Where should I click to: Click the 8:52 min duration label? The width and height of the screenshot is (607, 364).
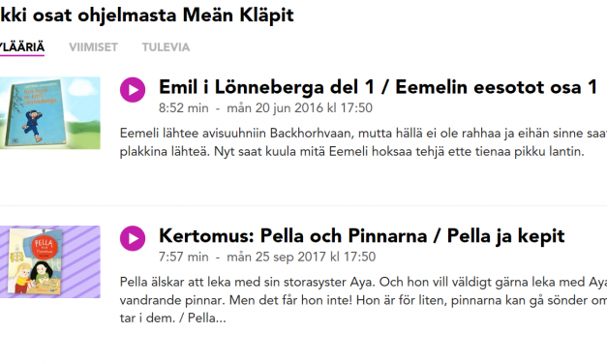click(x=184, y=108)
